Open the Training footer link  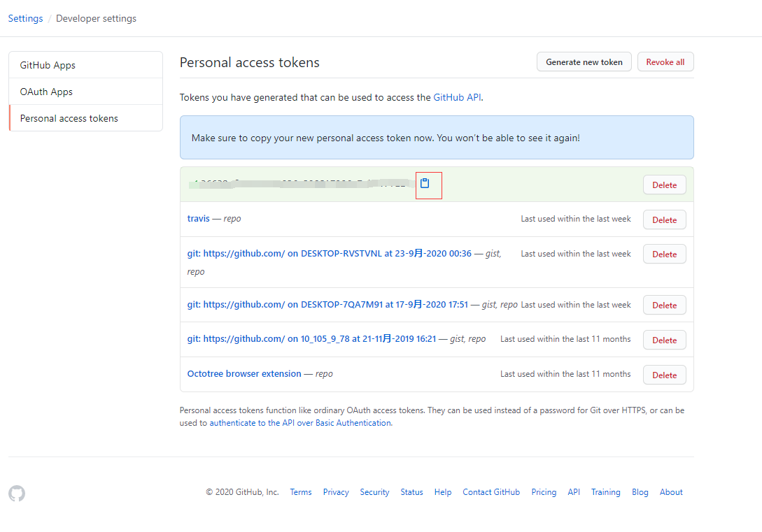(x=605, y=492)
